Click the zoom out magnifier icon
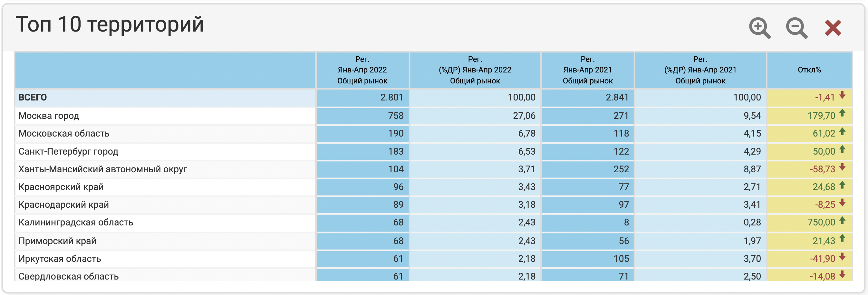This screenshot has height=295, width=868. (796, 28)
